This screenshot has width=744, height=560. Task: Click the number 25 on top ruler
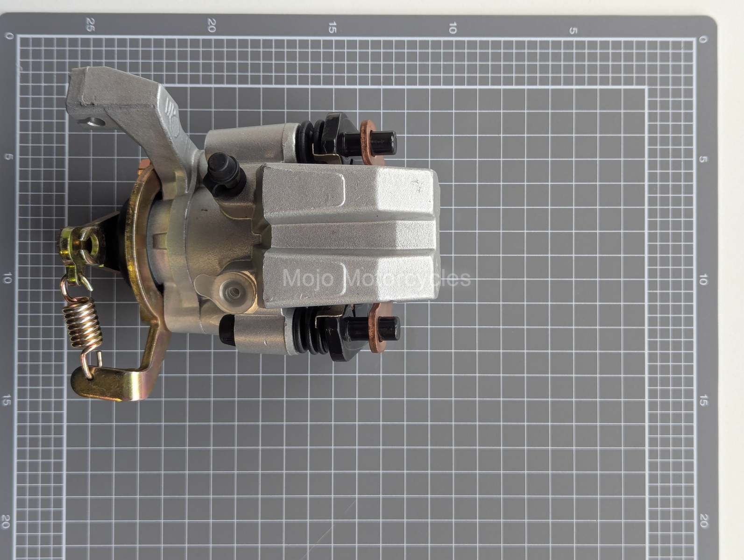[x=91, y=24]
